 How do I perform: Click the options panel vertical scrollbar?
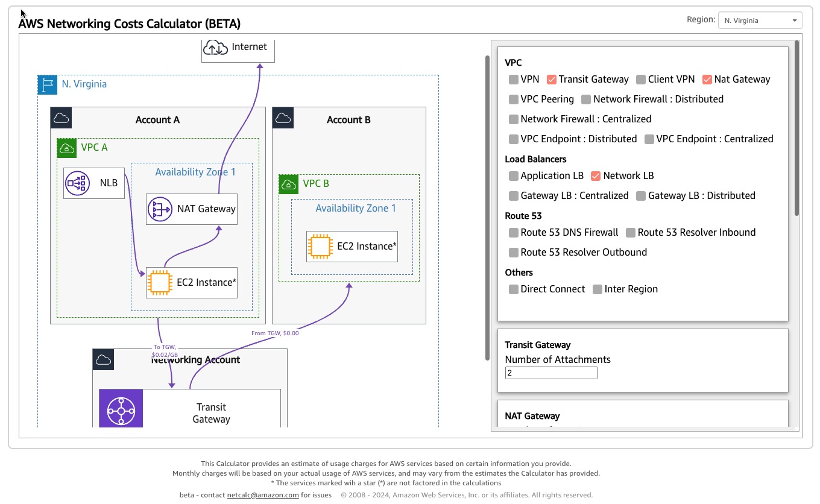pos(797,128)
